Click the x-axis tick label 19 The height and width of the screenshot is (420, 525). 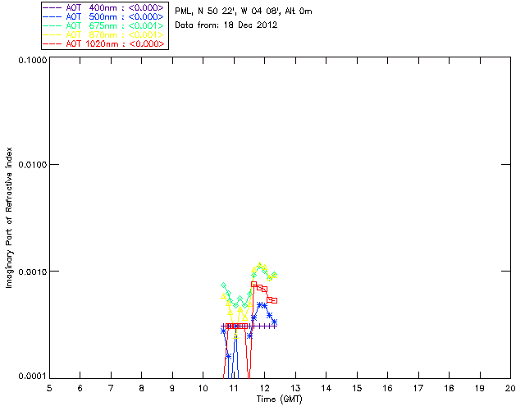pyautogui.click(x=480, y=388)
